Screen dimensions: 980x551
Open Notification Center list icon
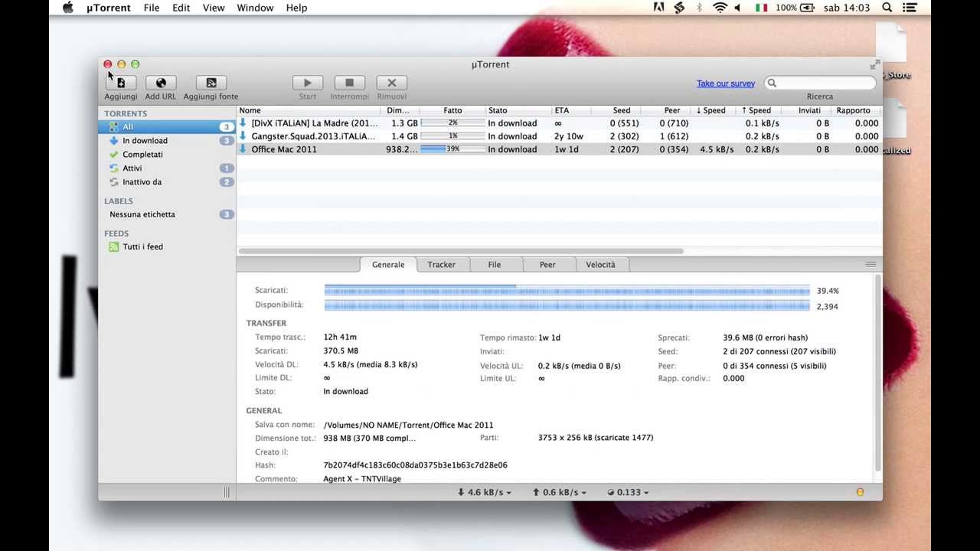911,8
